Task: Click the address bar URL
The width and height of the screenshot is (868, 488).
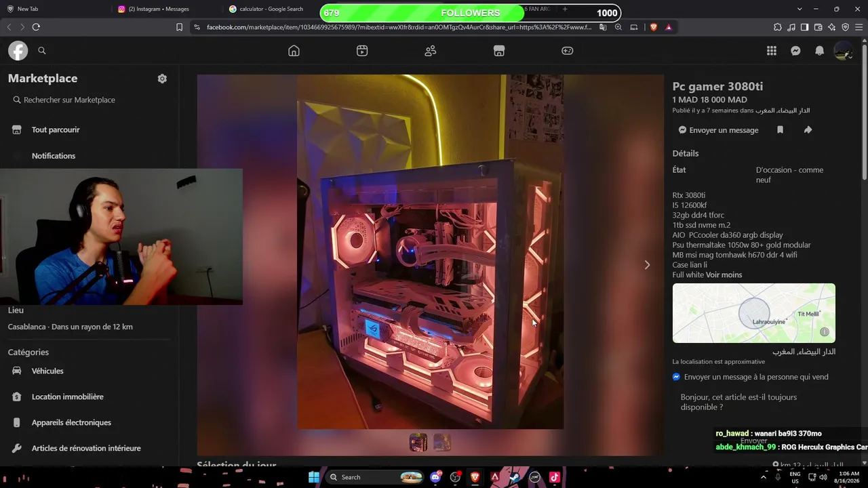Action: click(399, 27)
